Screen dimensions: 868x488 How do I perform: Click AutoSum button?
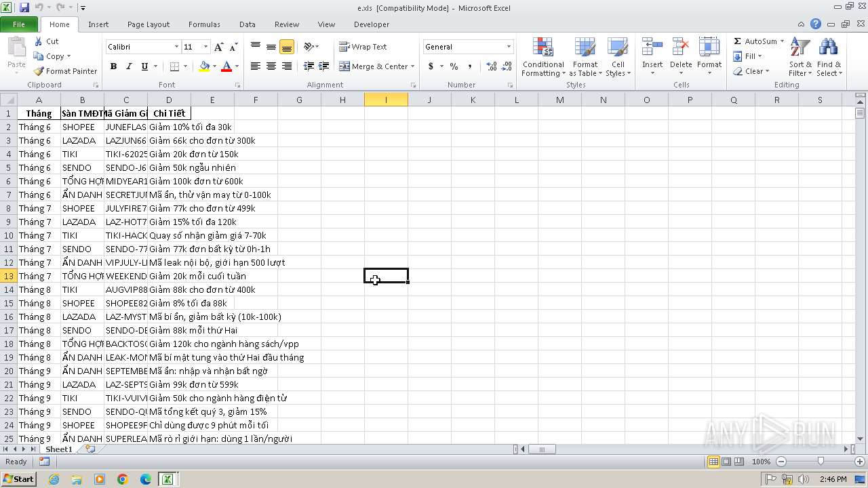click(755, 41)
